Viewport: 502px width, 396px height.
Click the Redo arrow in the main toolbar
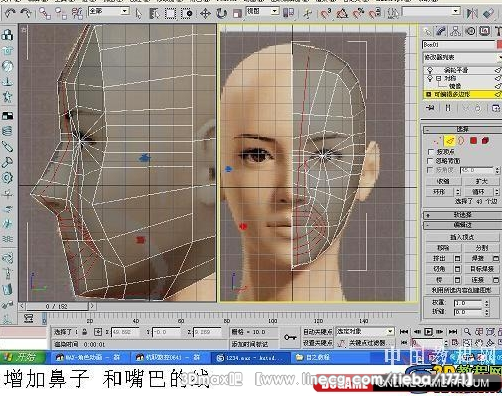26,13
